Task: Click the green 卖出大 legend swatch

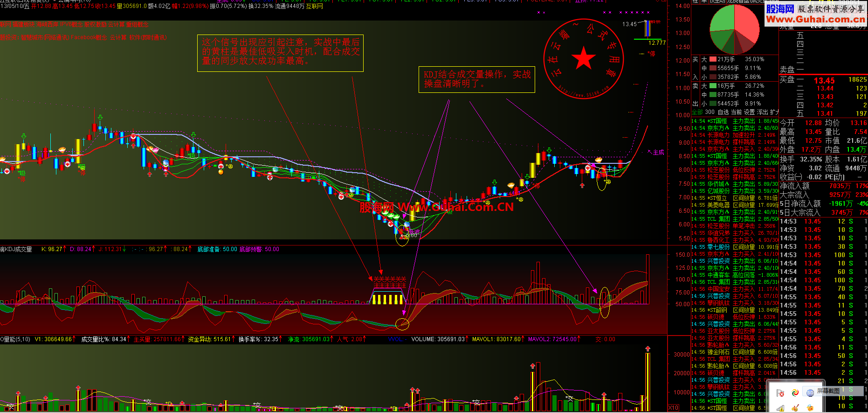Action: click(x=713, y=86)
